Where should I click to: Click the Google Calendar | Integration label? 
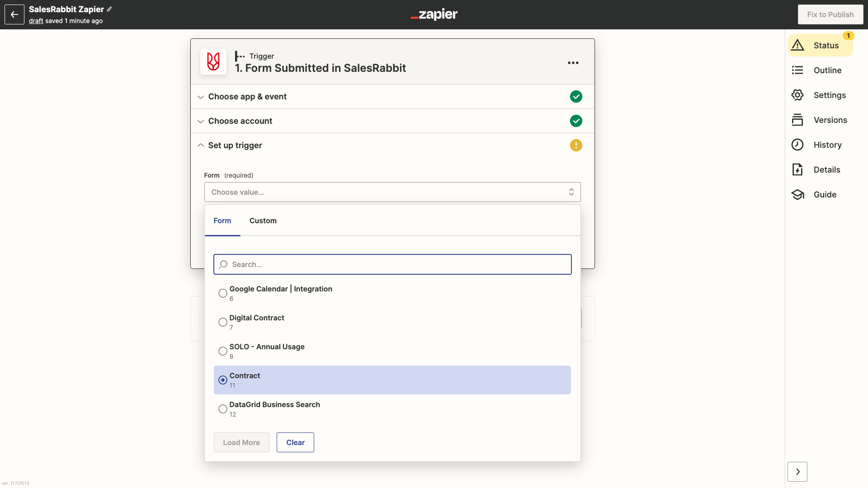click(281, 289)
